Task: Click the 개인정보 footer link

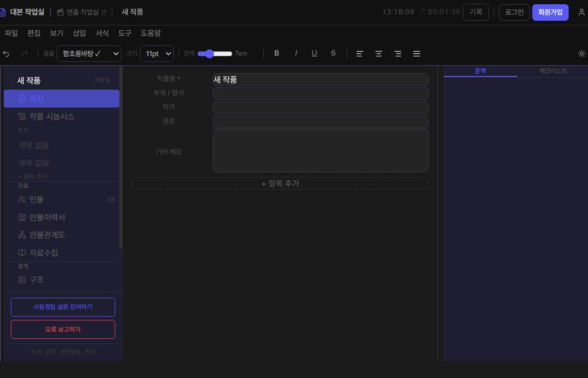Action: point(70,352)
